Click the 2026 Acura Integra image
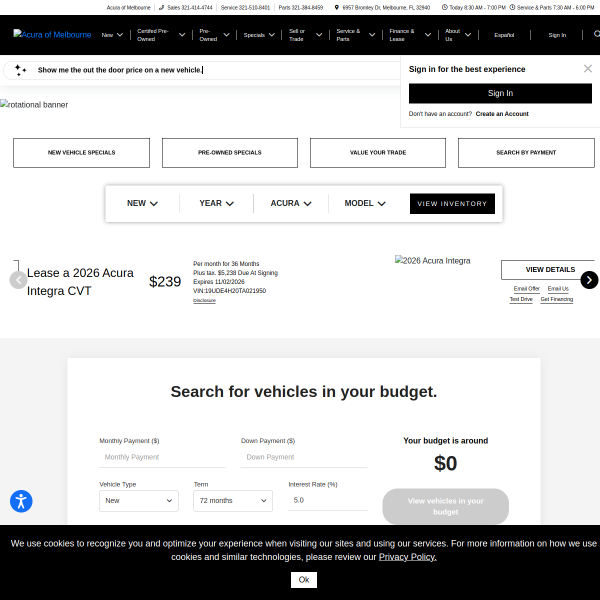Viewport: 600px width, 600px height. tap(433, 261)
